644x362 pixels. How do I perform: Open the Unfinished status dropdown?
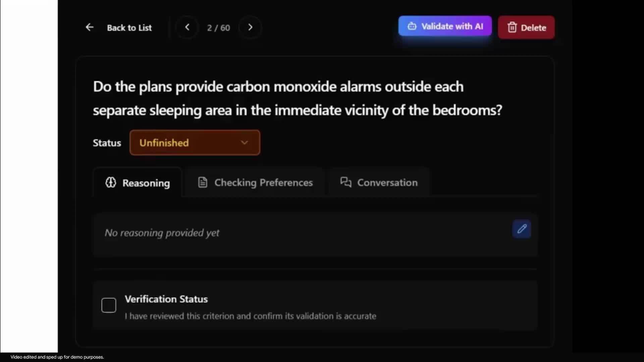pyautogui.click(x=195, y=143)
